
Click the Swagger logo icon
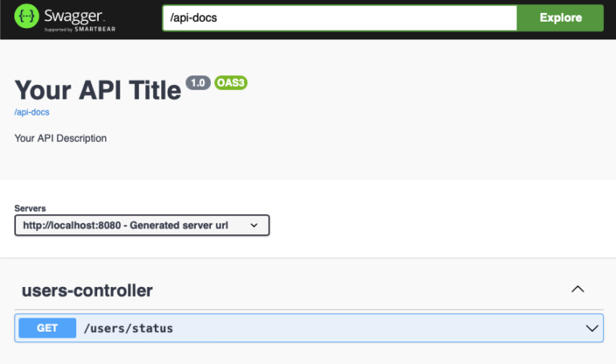(x=26, y=16)
